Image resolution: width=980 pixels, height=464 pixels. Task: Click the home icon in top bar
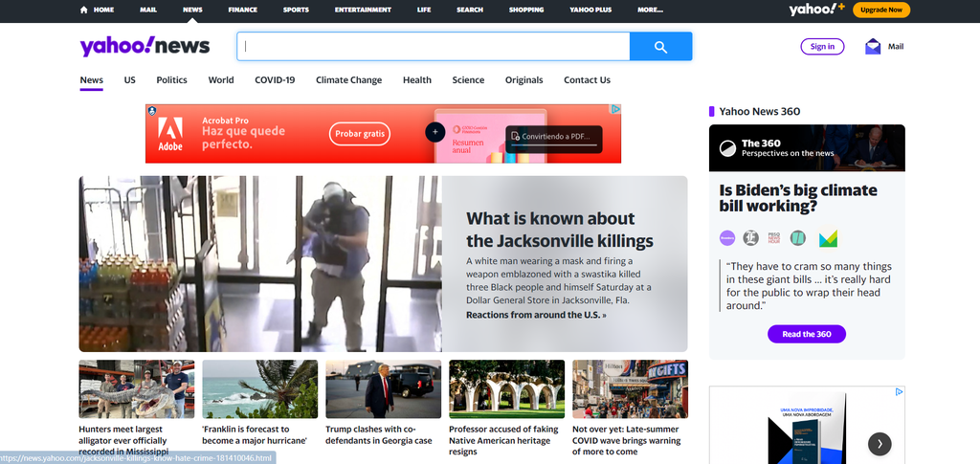pyautogui.click(x=84, y=10)
